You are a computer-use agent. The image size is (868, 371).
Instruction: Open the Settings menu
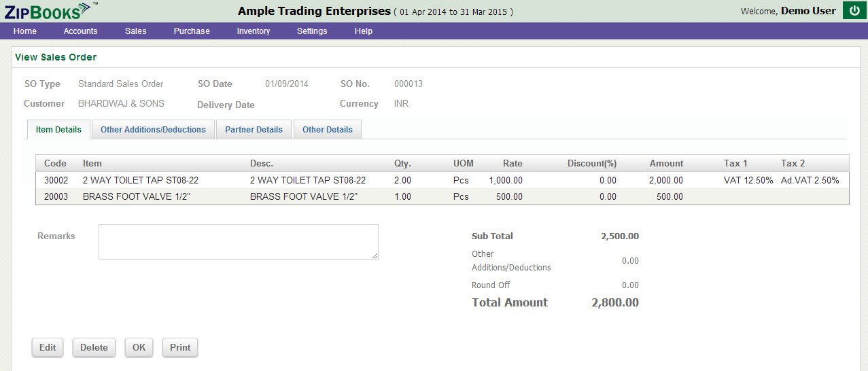pos(312,31)
